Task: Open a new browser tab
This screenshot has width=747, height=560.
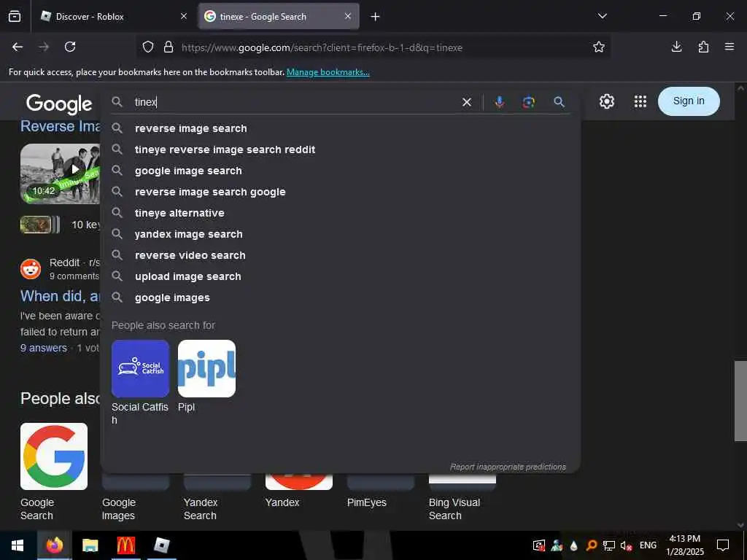Action: point(375,17)
